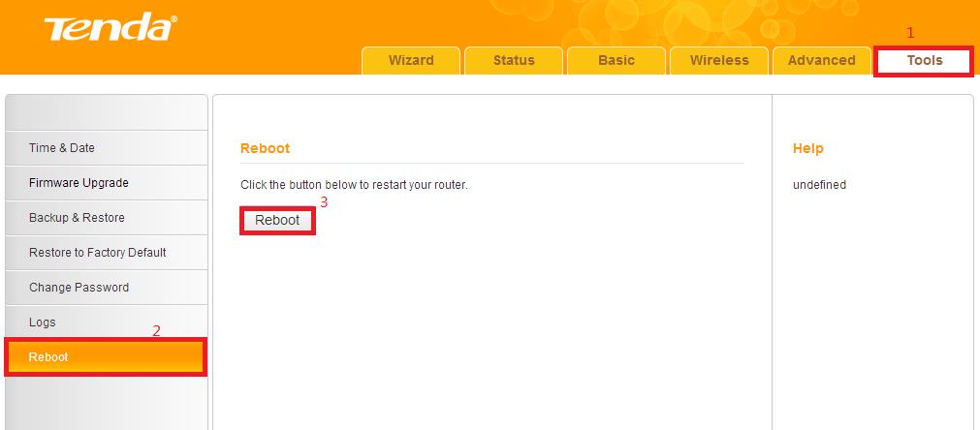Viewport: 980px width, 430px height.
Task: Choose Restore to Factory Default
Action: click(98, 253)
